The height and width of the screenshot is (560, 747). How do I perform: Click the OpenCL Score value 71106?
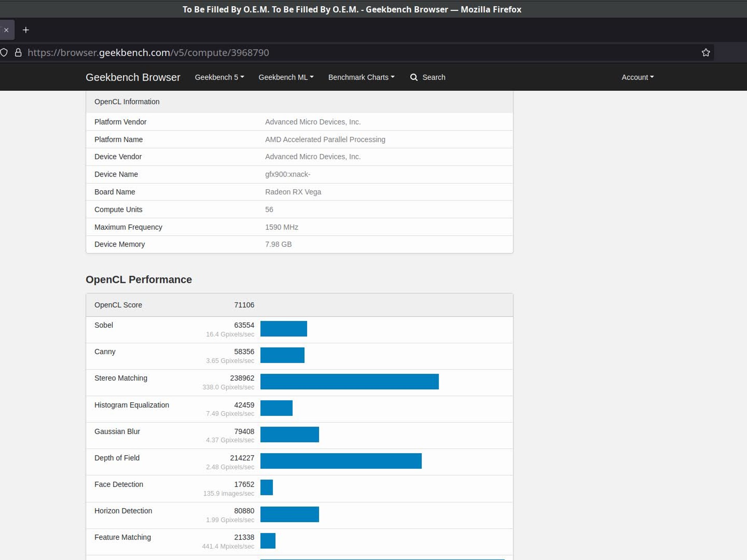coord(244,305)
